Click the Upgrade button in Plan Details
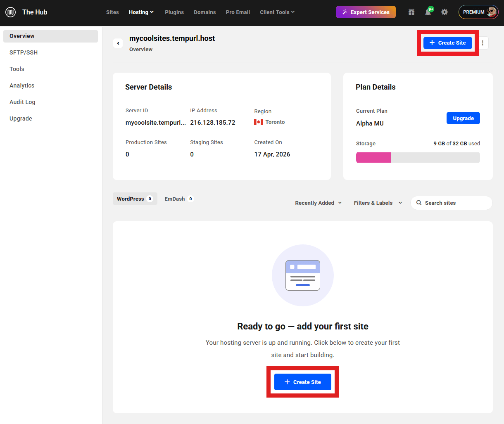Image resolution: width=504 pixels, height=424 pixels. click(x=463, y=118)
